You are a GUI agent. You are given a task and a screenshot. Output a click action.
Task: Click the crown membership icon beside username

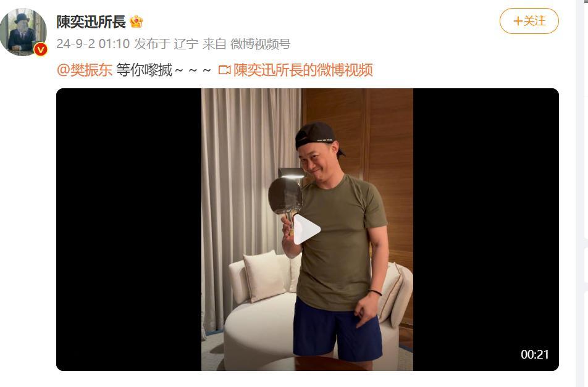pos(136,22)
